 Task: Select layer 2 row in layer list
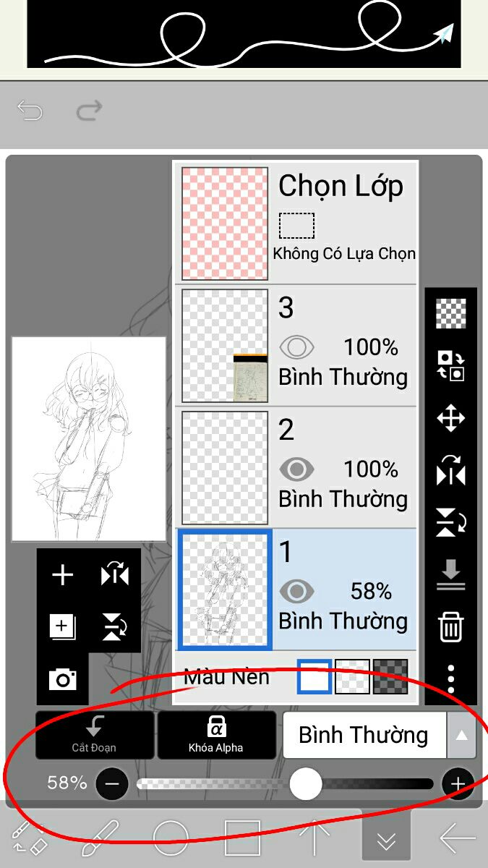(296, 467)
